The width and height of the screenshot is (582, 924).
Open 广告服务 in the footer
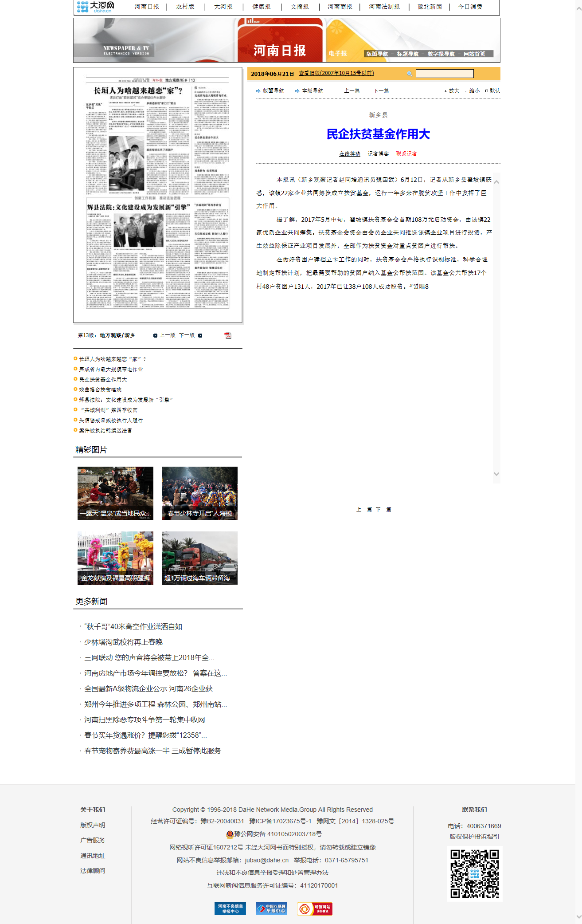pos(93,840)
